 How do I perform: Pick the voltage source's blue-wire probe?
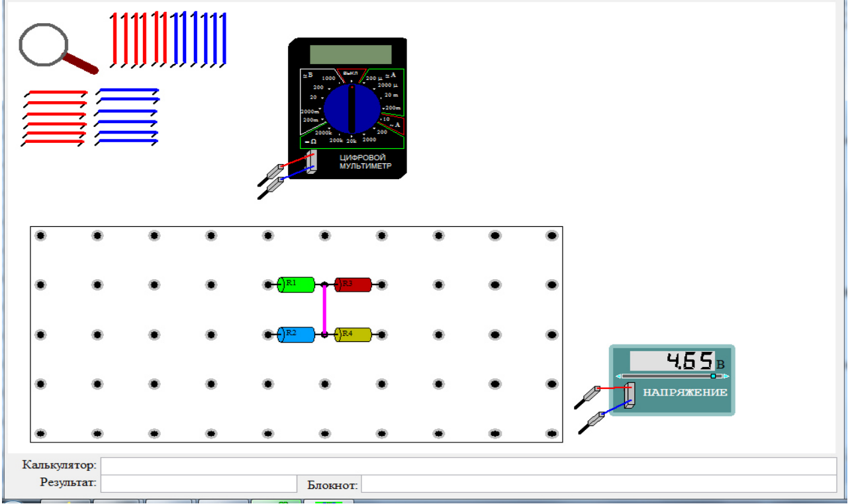tap(592, 421)
